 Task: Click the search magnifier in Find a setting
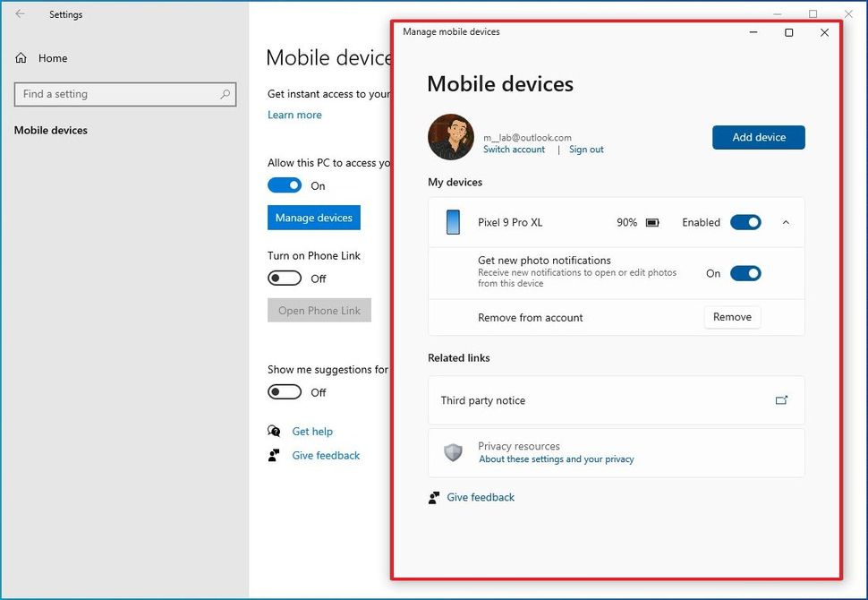(226, 94)
